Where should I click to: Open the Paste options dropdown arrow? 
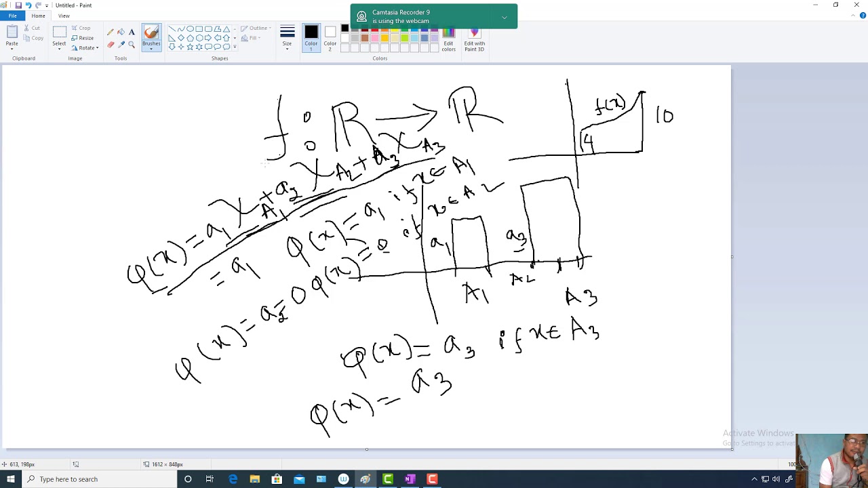[x=12, y=49]
